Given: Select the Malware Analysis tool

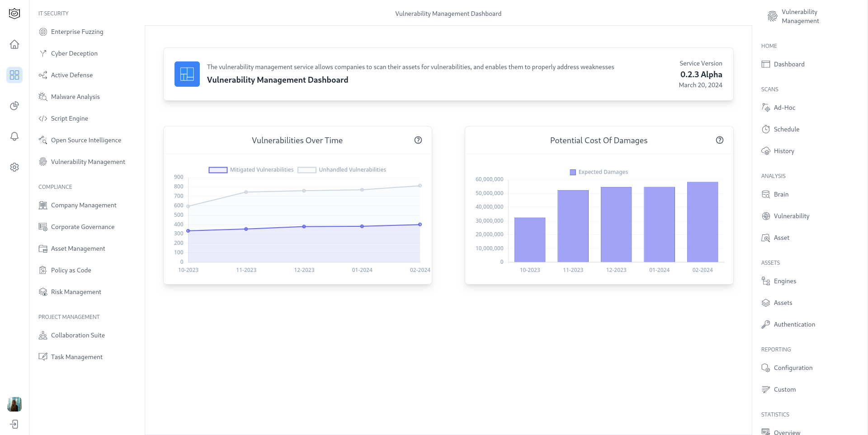Looking at the screenshot, I should pyautogui.click(x=75, y=97).
